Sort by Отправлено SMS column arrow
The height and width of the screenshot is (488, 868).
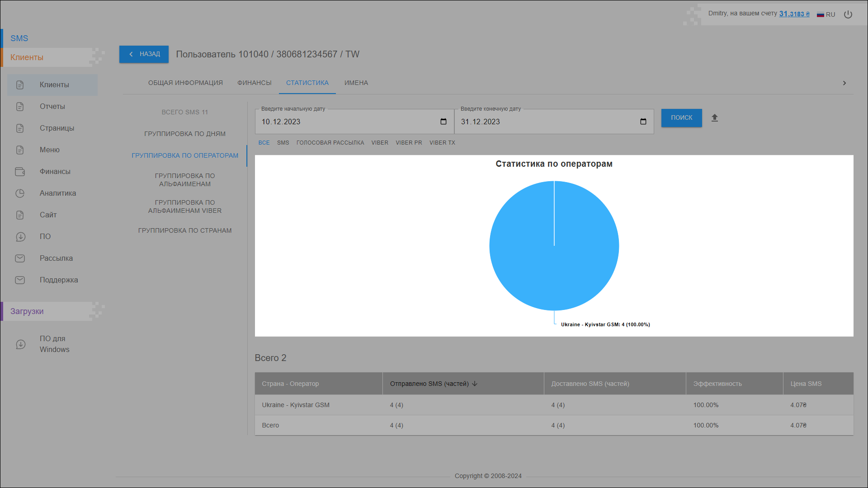(x=475, y=384)
